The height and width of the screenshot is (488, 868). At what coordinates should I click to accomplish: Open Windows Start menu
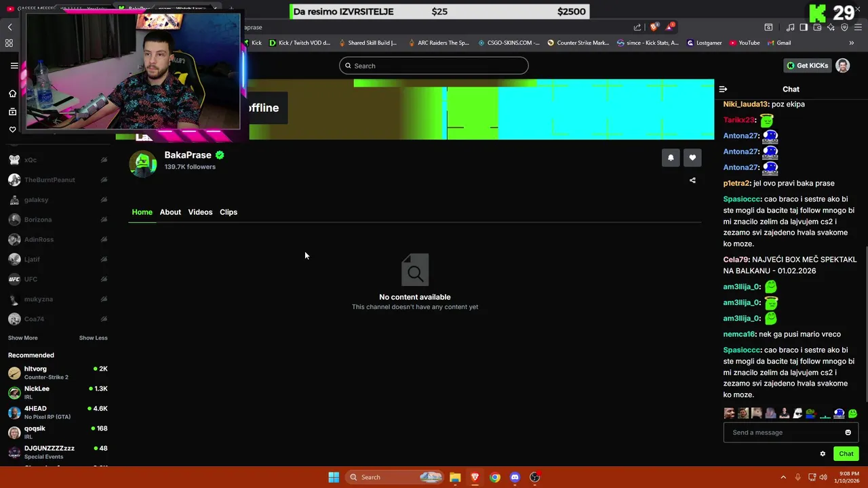(x=334, y=477)
